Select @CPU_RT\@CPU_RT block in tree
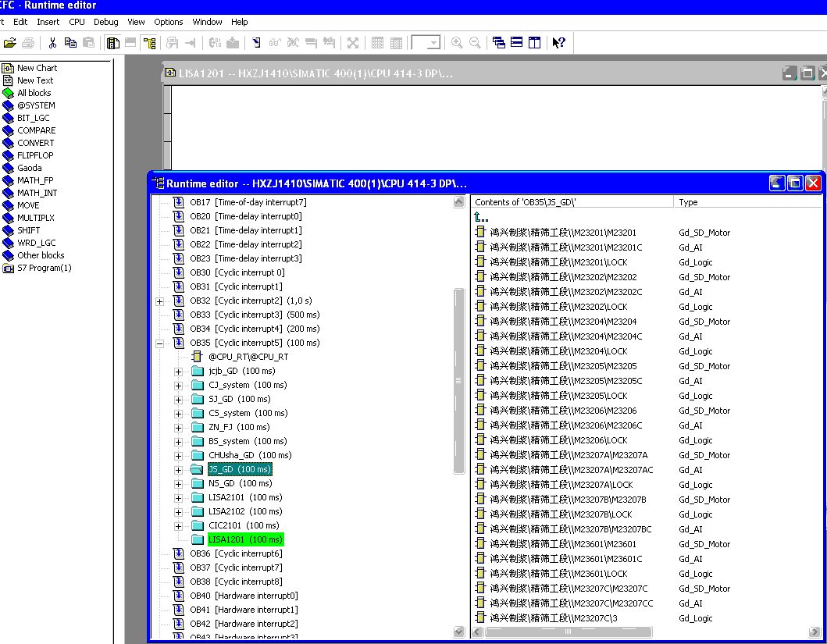This screenshot has height=644, width=827. [248, 357]
